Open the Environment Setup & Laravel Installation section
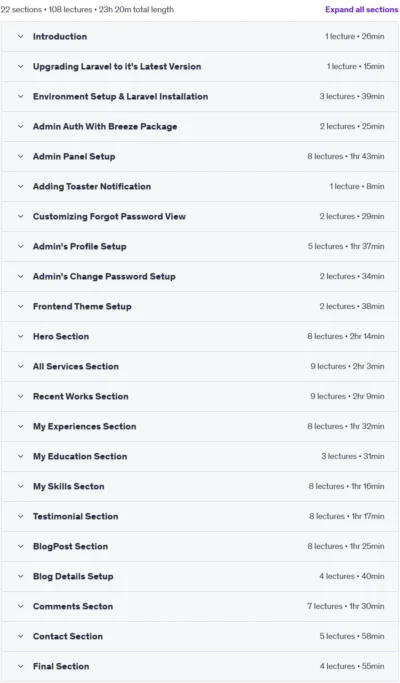 [x=200, y=97]
